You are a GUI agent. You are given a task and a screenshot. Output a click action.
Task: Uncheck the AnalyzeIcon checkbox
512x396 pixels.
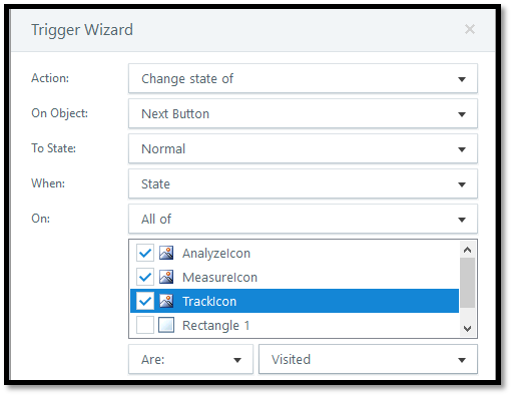[x=145, y=253]
